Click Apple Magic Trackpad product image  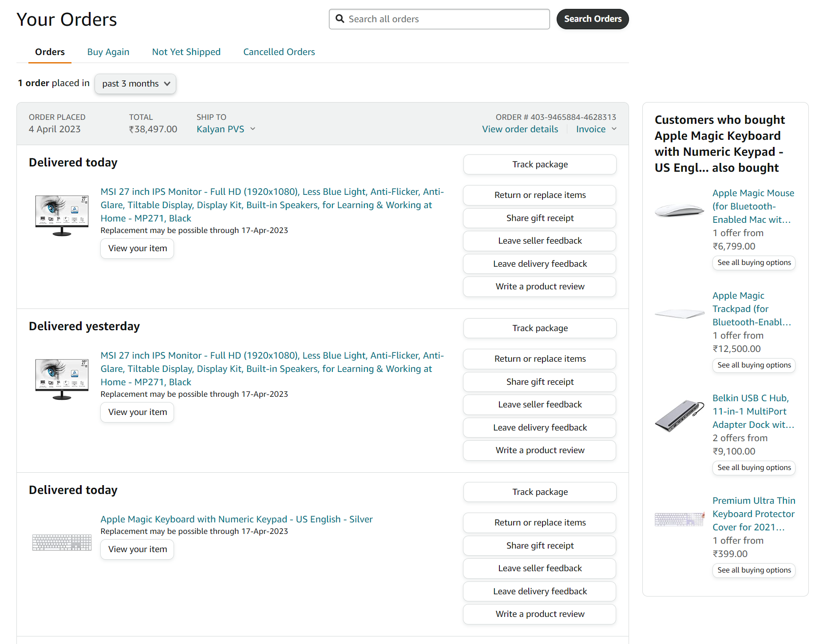tap(680, 314)
